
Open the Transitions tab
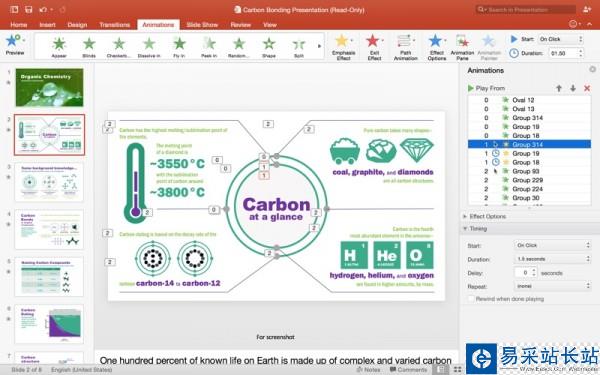pos(114,25)
